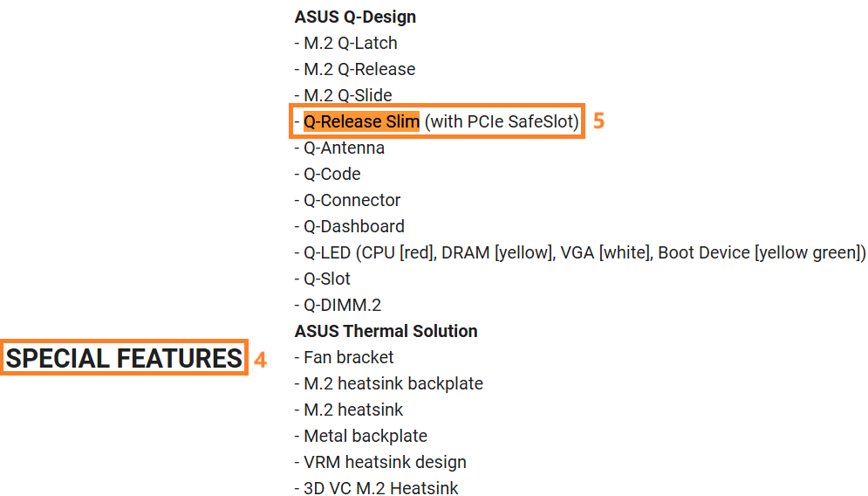The width and height of the screenshot is (868, 496).
Task: Click the 3D VC M.2 Heatsink entry
Action: coord(377,487)
